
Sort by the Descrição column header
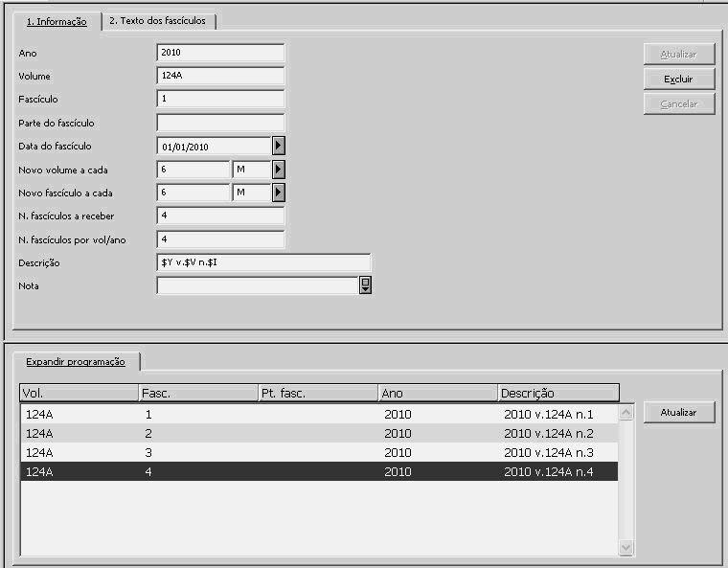click(558, 394)
